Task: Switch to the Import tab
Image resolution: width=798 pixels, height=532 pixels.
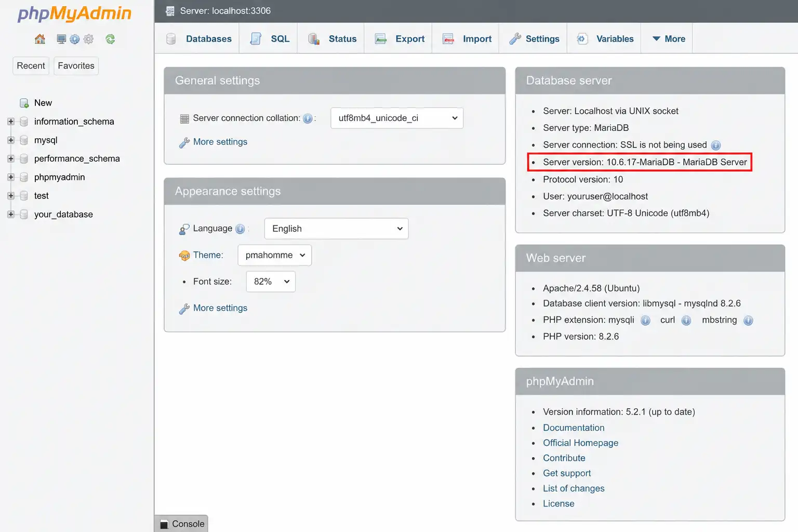Action: point(467,39)
